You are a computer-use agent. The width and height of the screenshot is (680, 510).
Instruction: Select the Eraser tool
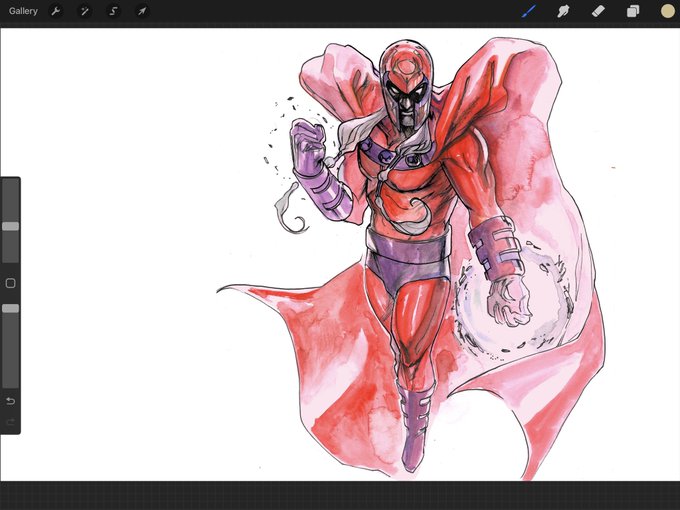click(x=598, y=11)
